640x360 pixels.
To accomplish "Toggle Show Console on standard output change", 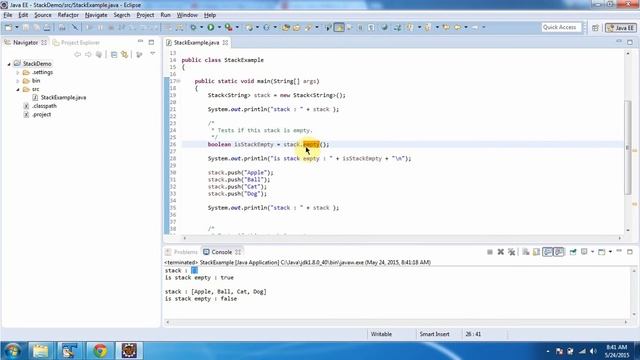I will 547,252.
